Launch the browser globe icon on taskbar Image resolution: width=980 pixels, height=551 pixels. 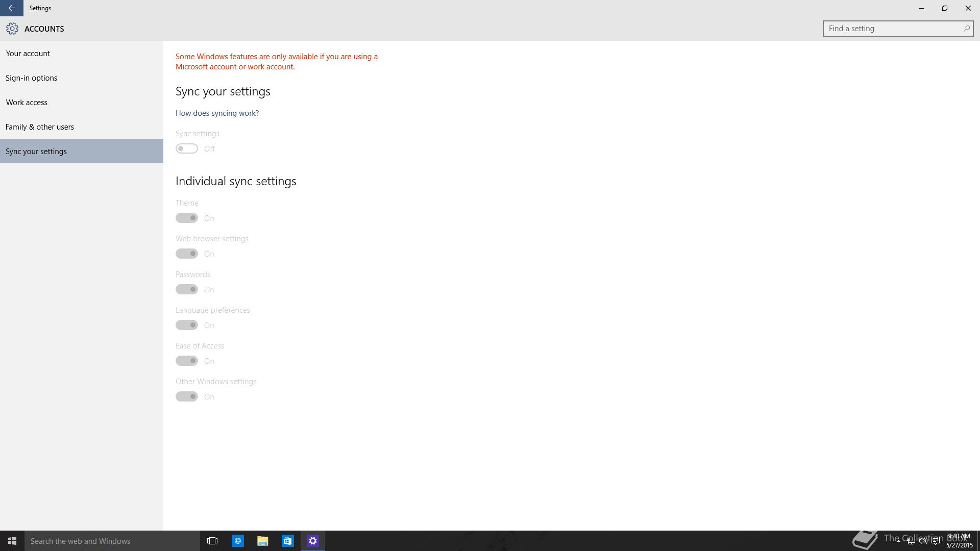[238, 541]
